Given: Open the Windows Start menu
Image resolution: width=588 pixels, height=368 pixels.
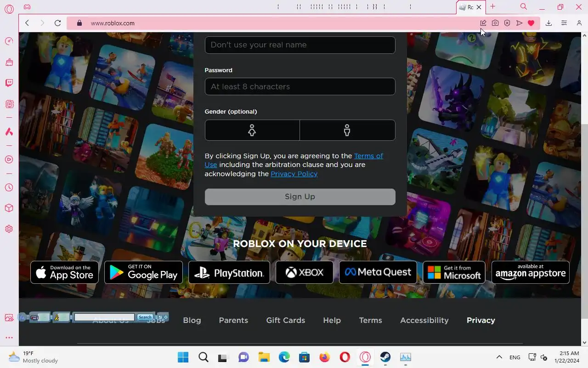Looking at the screenshot, I should point(183,357).
